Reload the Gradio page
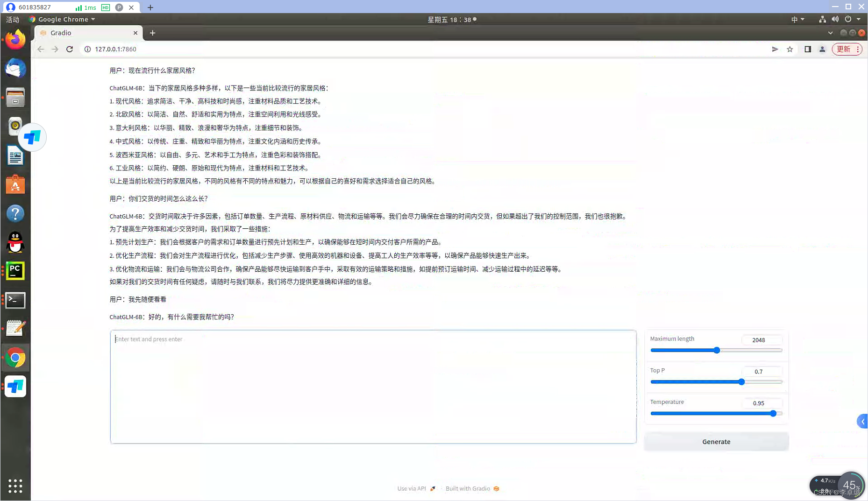The width and height of the screenshot is (868, 501). [x=70, y=49]
